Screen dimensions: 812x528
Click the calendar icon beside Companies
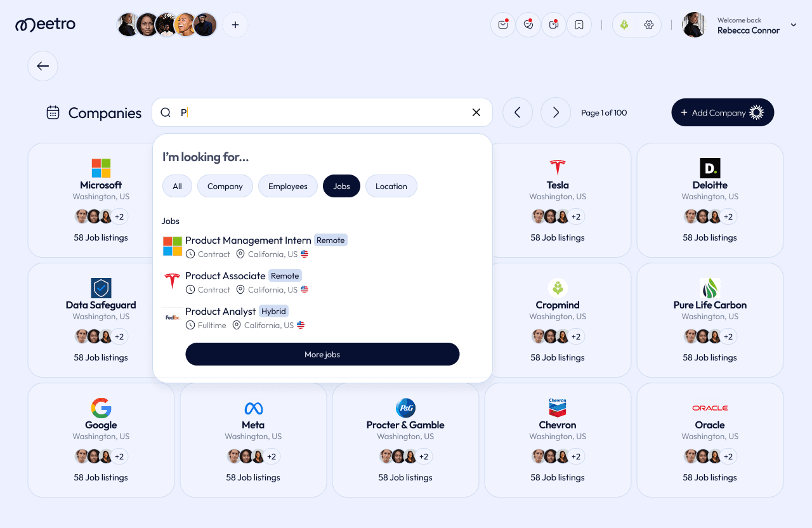coord(53,112)
